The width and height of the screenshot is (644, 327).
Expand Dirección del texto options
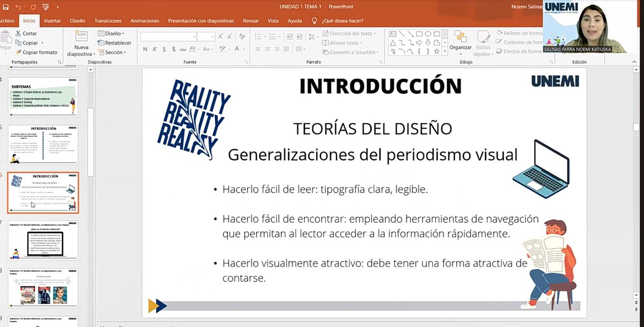tap(349, 33)
